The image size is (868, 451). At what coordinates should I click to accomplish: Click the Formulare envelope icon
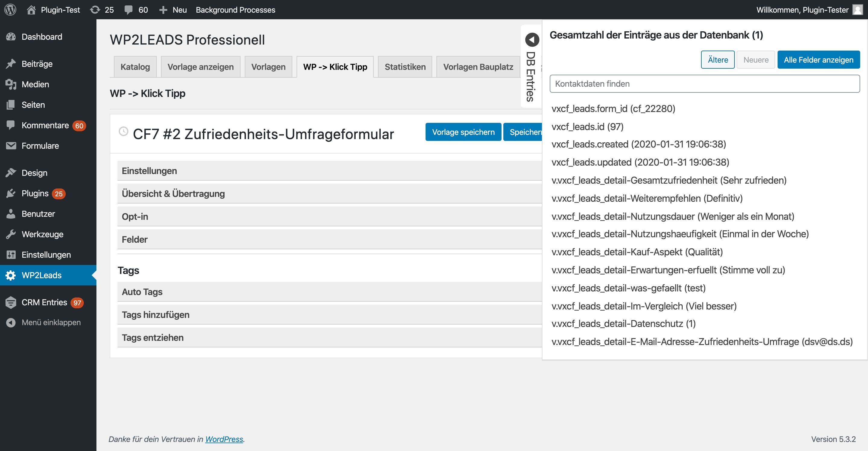11,146
